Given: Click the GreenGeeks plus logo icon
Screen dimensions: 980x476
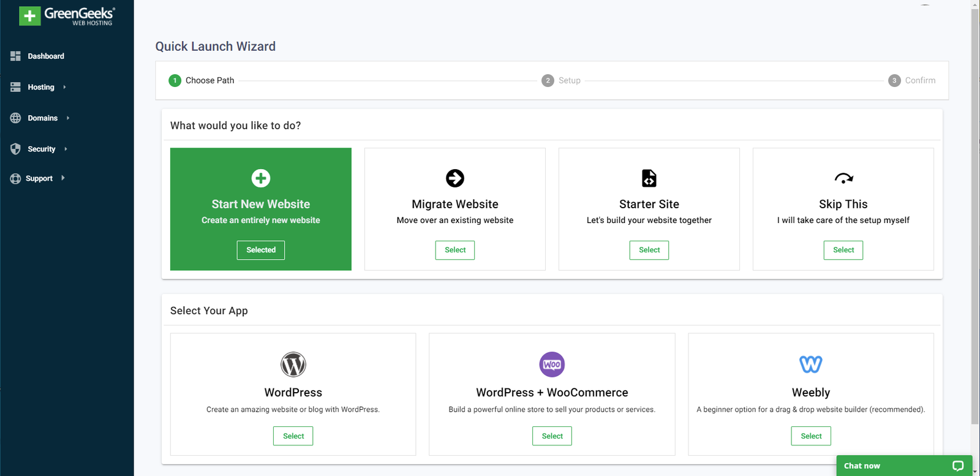Looking at the screenshot, I should 30,16.
